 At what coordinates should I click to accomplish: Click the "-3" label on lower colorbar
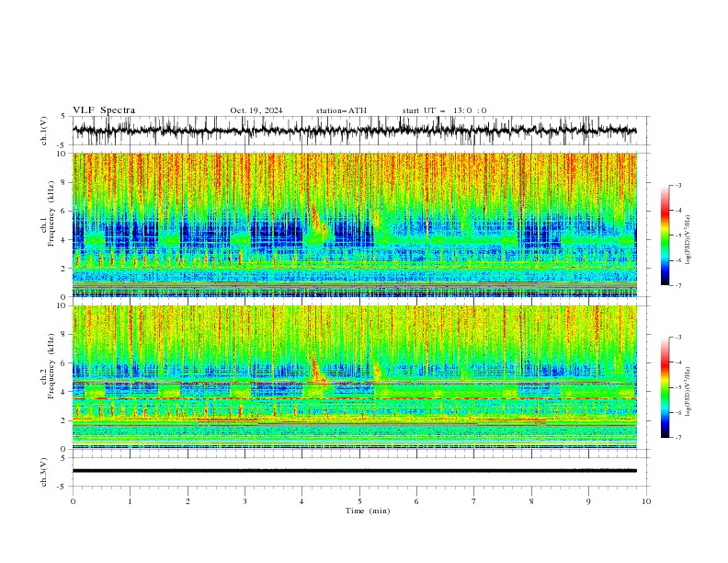pos(678,338)
